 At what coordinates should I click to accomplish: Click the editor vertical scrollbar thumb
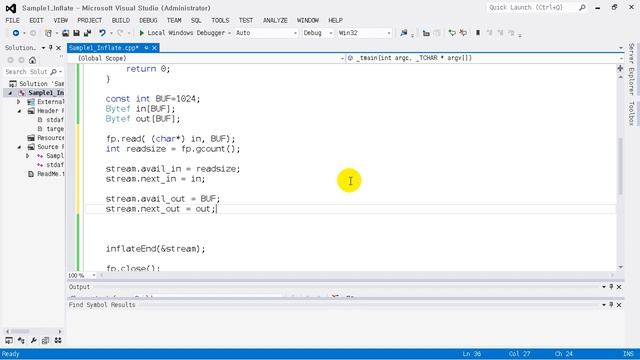click(x=620, y=166)
